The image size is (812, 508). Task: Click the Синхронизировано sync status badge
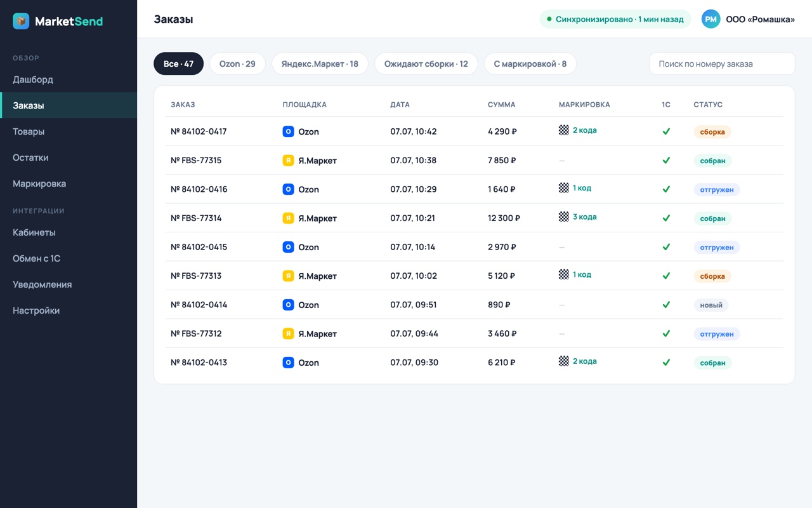point(615,19)
